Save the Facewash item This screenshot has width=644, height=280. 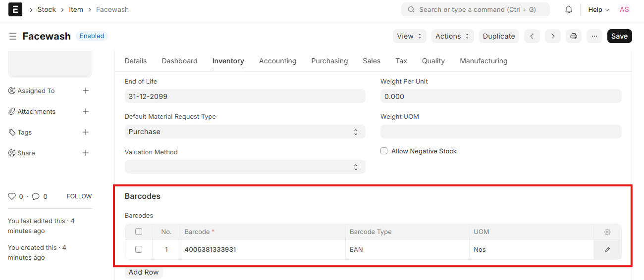[x=619, y=36]
